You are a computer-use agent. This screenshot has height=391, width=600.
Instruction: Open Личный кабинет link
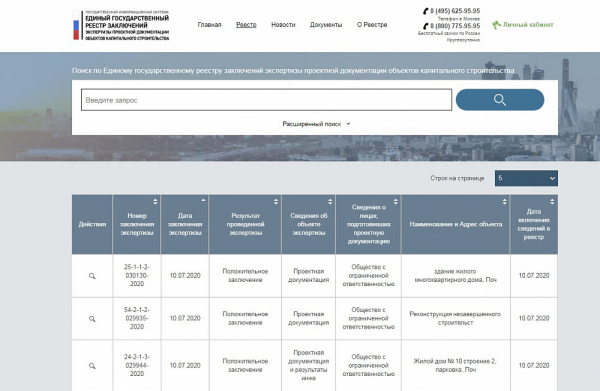[x=523, y=25]
